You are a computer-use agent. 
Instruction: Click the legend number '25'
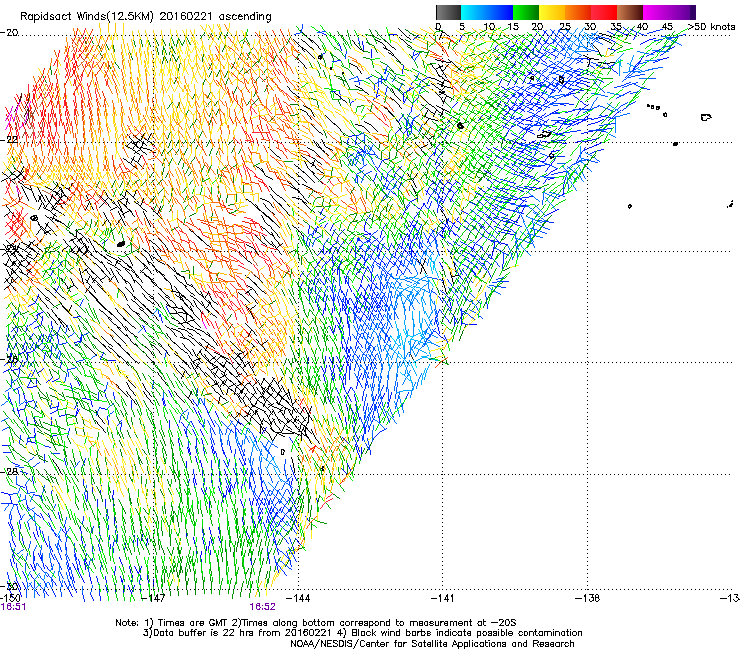point(565,27)
